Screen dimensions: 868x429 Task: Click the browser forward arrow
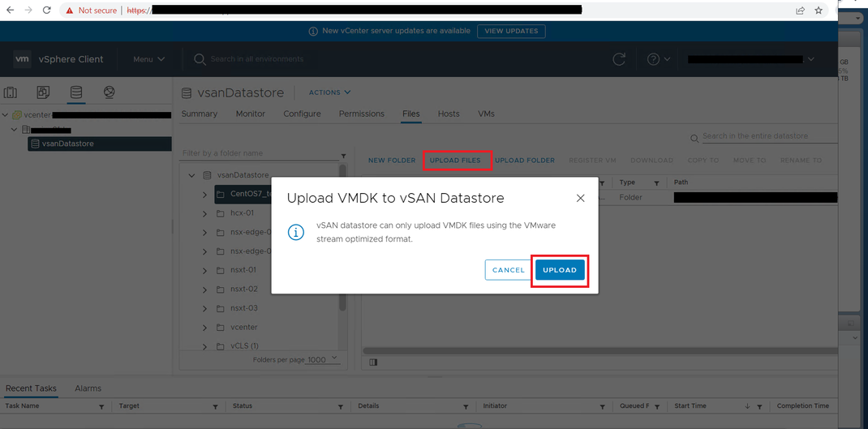click(28, 10)
